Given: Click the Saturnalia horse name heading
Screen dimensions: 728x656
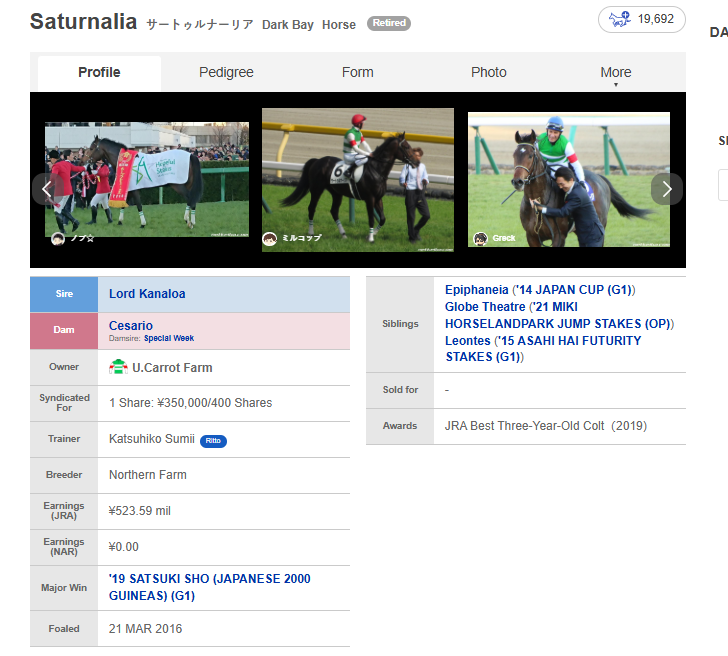Looking at the screenshot, I should 84,22.
